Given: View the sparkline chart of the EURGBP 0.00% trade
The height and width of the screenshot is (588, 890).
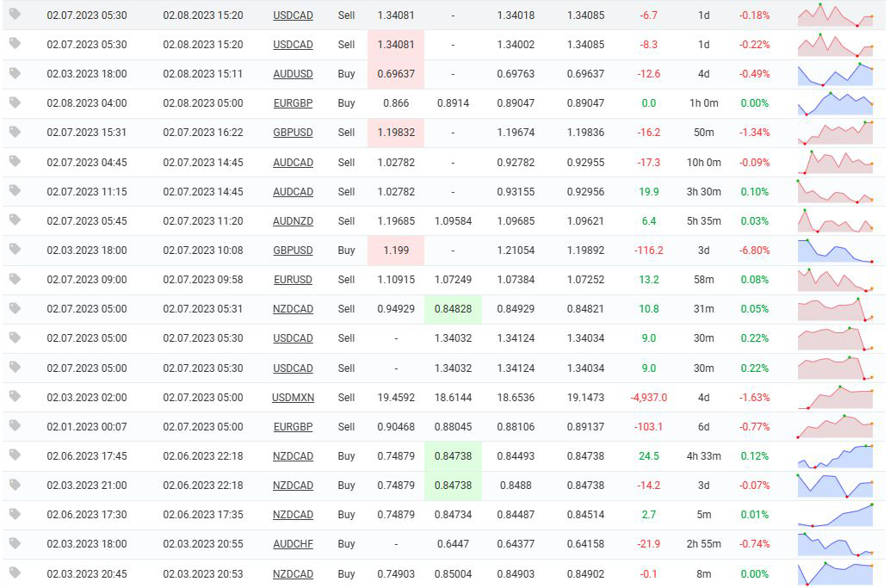Looking at the screenshot, I should click(835, 103).
